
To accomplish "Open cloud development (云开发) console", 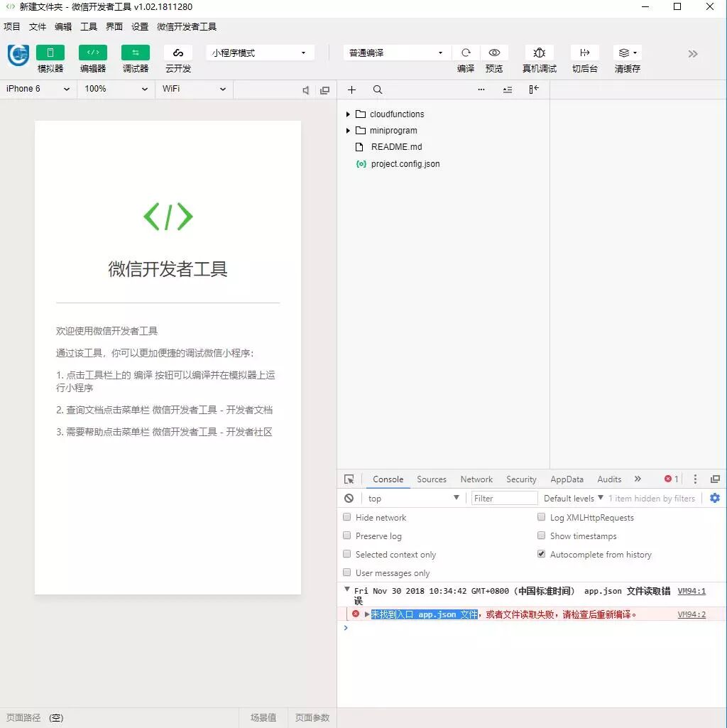I will 177,53.
